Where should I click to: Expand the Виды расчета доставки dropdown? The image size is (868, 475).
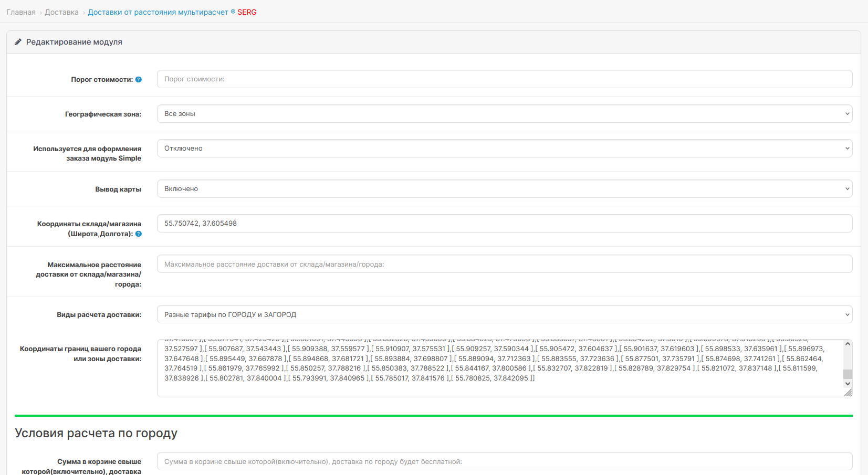(x=504, y=315)
